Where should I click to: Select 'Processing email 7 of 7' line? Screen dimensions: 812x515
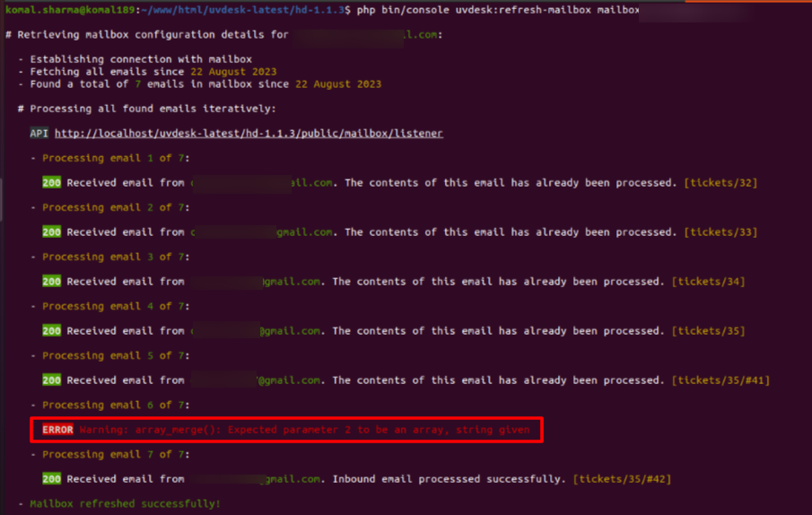pyautogui.click(x=110, y=455)
